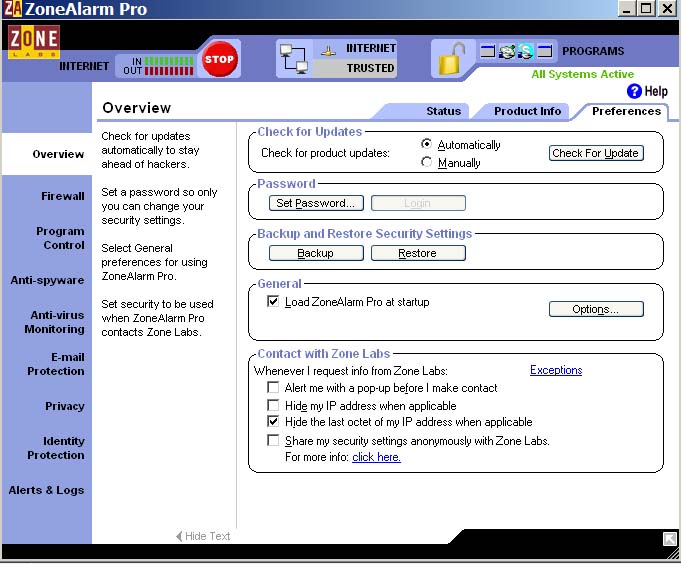Open the Anti-spyware section
The width and height of the screenshot is (681, 564).
click(47, 280)
